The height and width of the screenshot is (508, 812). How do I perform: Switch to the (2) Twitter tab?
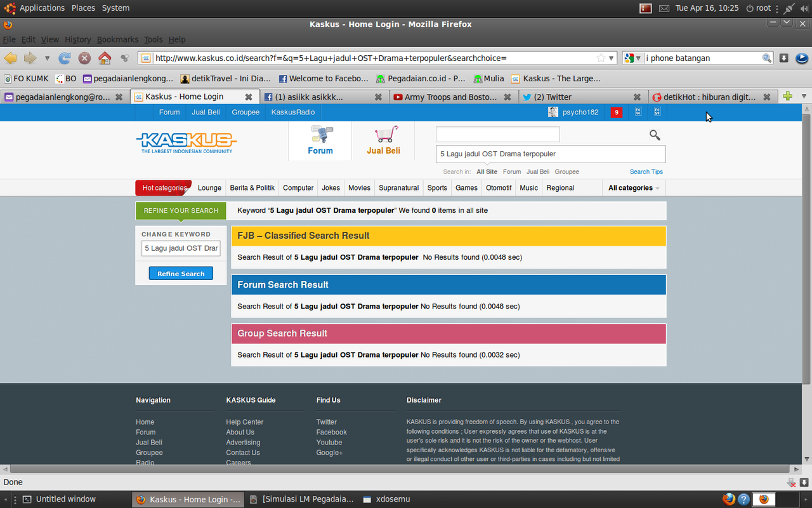point(552,97)
